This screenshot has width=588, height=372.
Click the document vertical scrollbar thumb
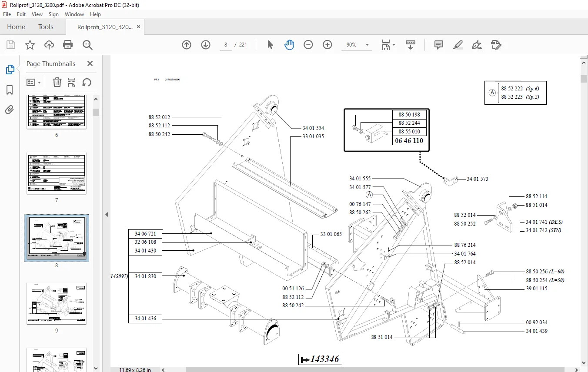click(584, 79)
